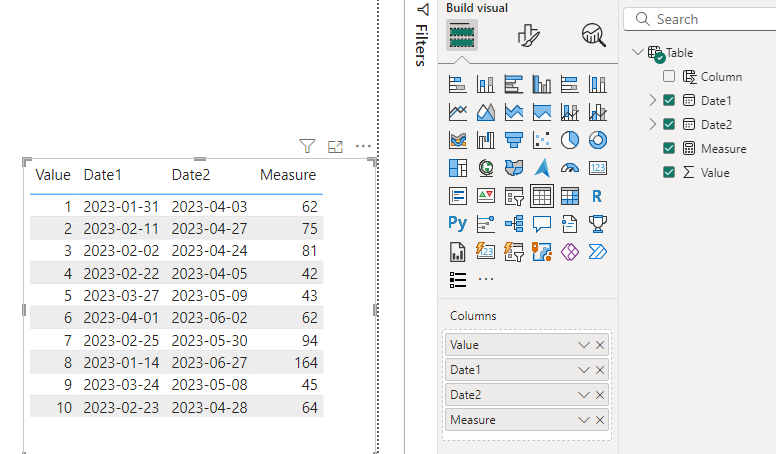Open more options ellipsis above table
The image size is (776, 454).
coord(363,146)
